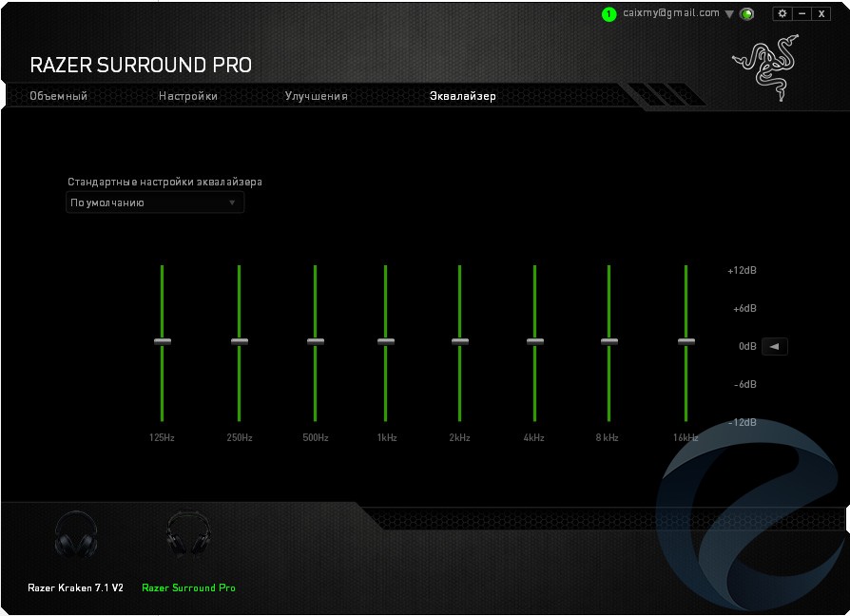
Task: Click the green online status indicator
Action: pyautogui.click(x=747, y=14)
